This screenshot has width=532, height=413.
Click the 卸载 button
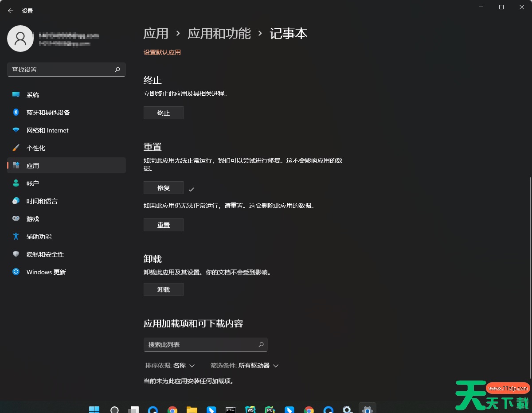point(164,289)
